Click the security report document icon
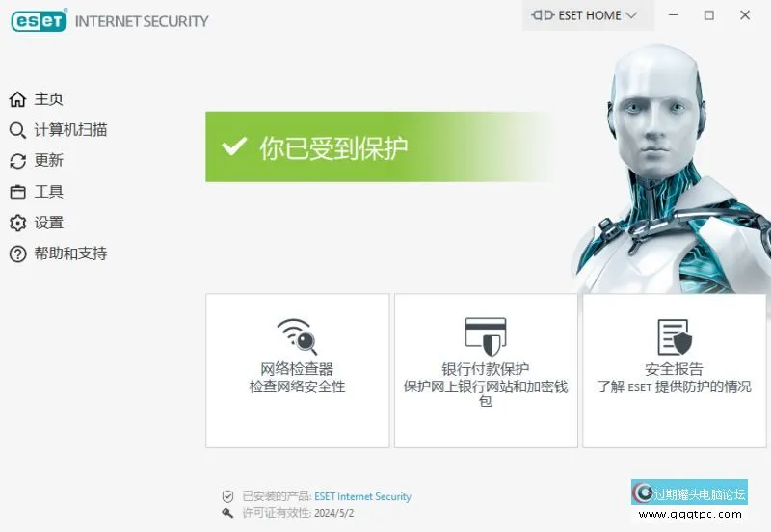 [674, 336]
